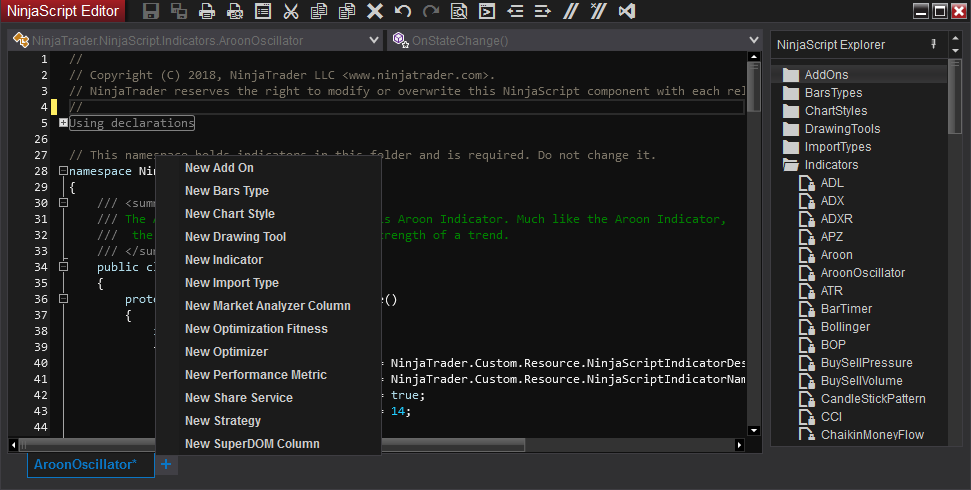Click the Save icon in the toolbar

pos(150,11)
